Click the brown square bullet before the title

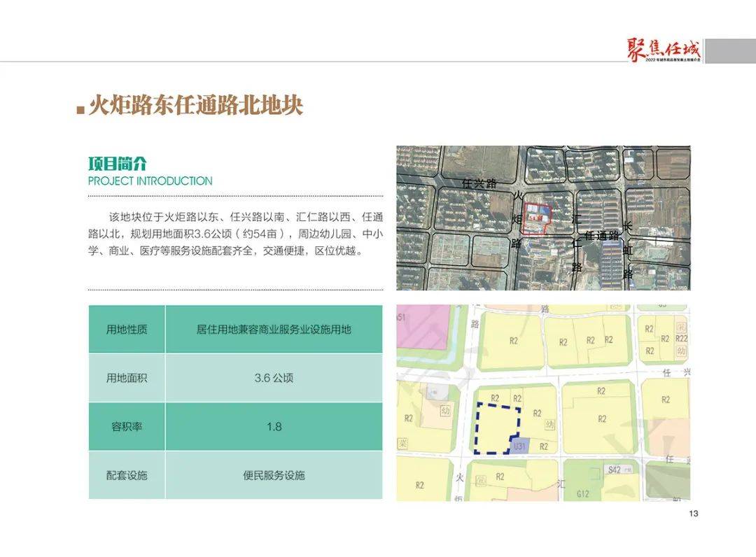point(80,110)
